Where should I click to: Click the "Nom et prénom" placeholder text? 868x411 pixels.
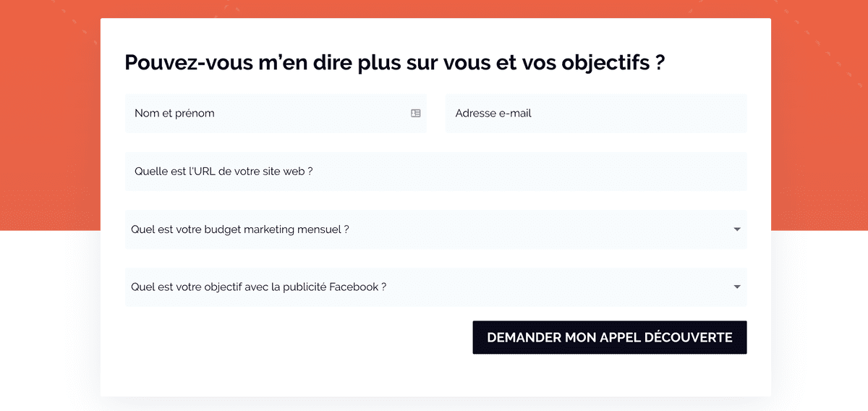coord(174,114)
